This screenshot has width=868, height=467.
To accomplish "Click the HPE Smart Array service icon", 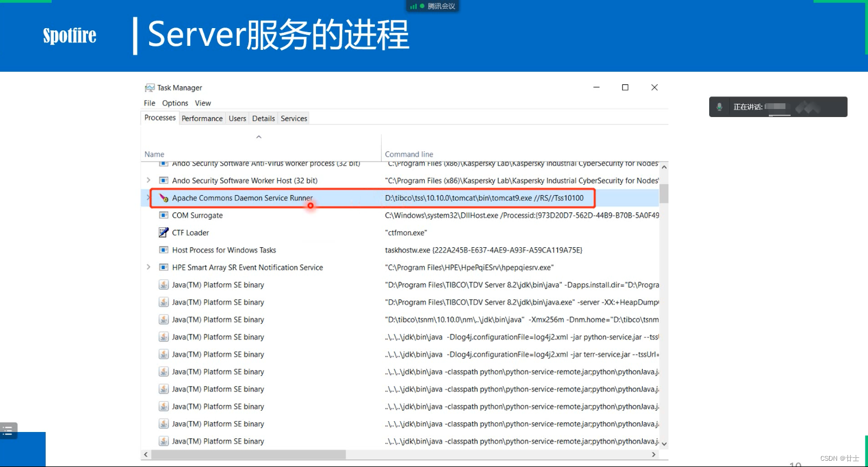I will [x=163, y=267].
